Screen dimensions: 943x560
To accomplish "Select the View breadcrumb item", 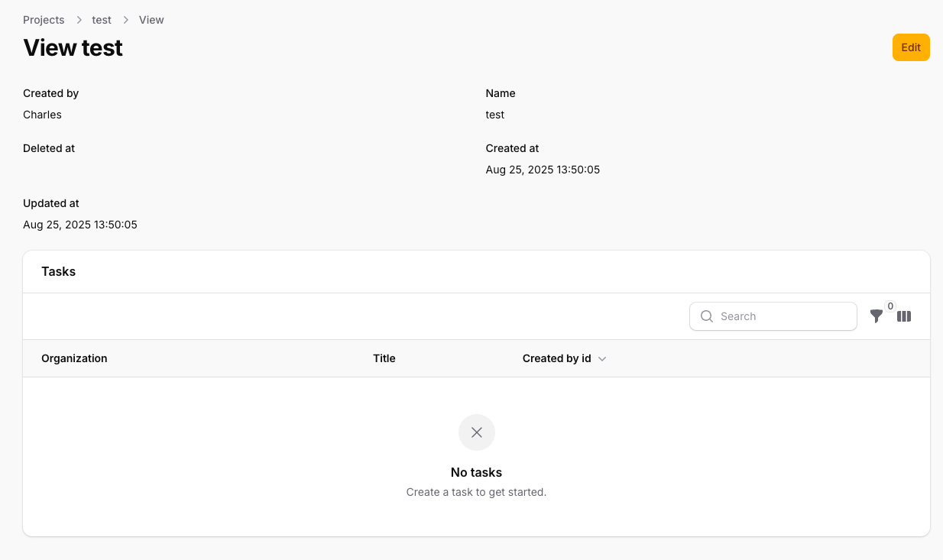I will tap(151, 20).
